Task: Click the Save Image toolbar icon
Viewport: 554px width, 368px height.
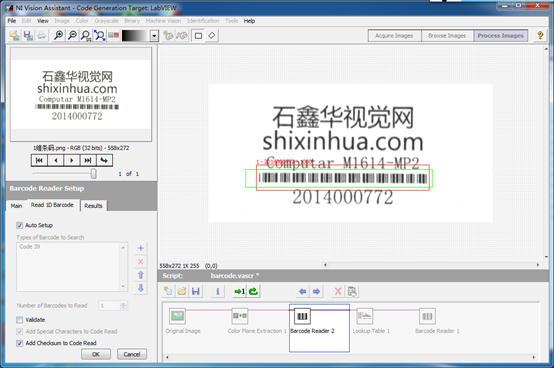Action: (28, 35)
